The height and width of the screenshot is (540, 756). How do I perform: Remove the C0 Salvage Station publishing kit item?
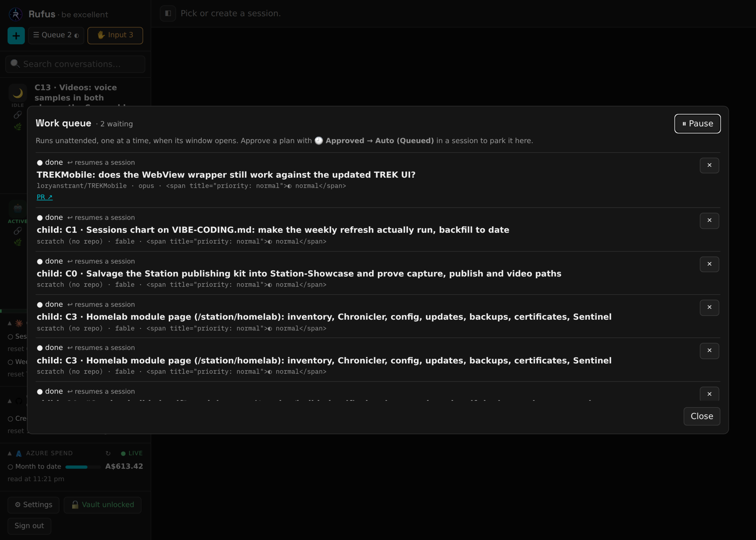(x=709, y=264)
